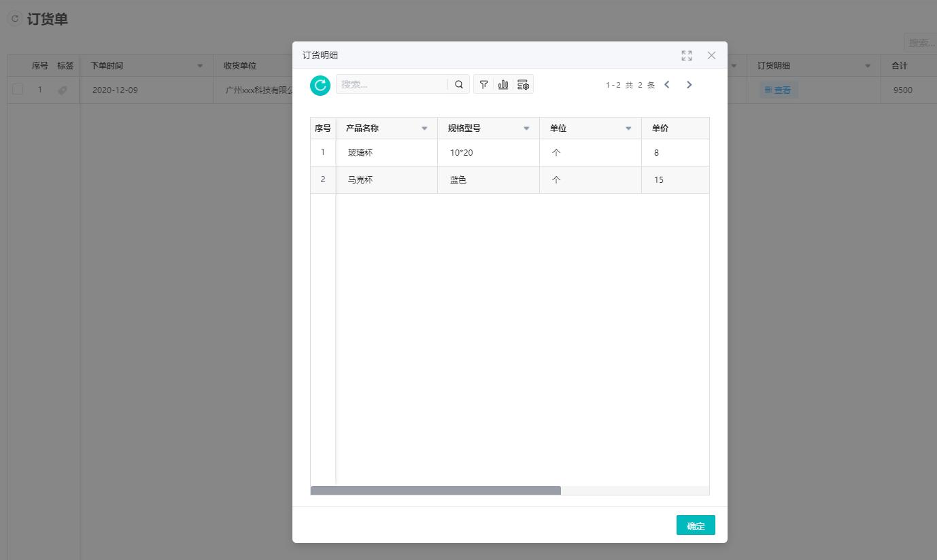Click the 查看 button in the order row
The height and width of the screenshot is (560, 937).
[x=777, y=89]
